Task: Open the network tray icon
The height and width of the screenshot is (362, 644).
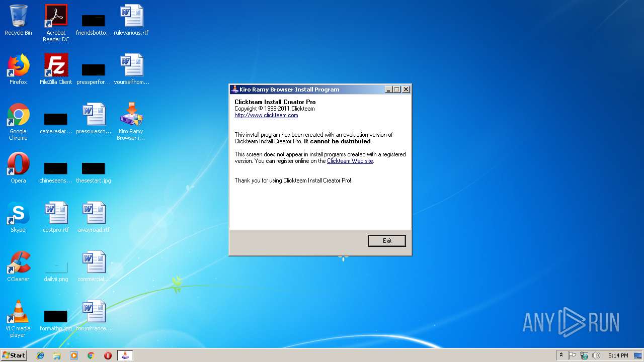Action: [584, 355]
